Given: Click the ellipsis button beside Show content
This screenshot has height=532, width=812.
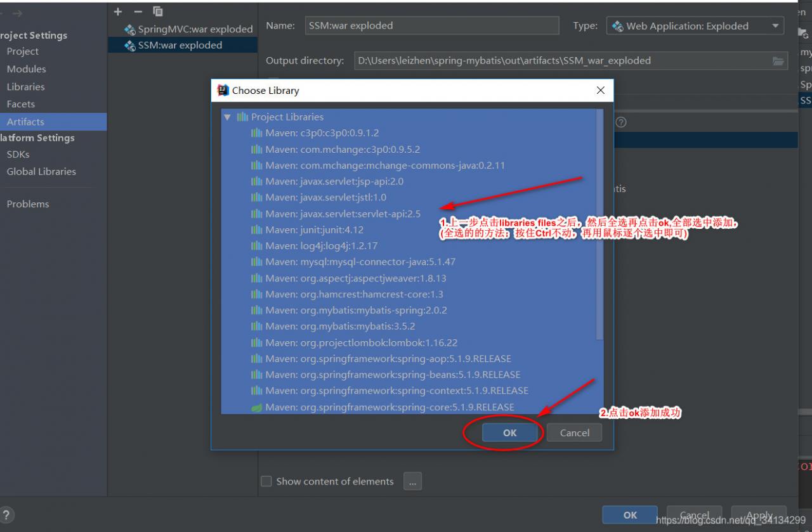Looking at the screenshot, I should (412, 481).
